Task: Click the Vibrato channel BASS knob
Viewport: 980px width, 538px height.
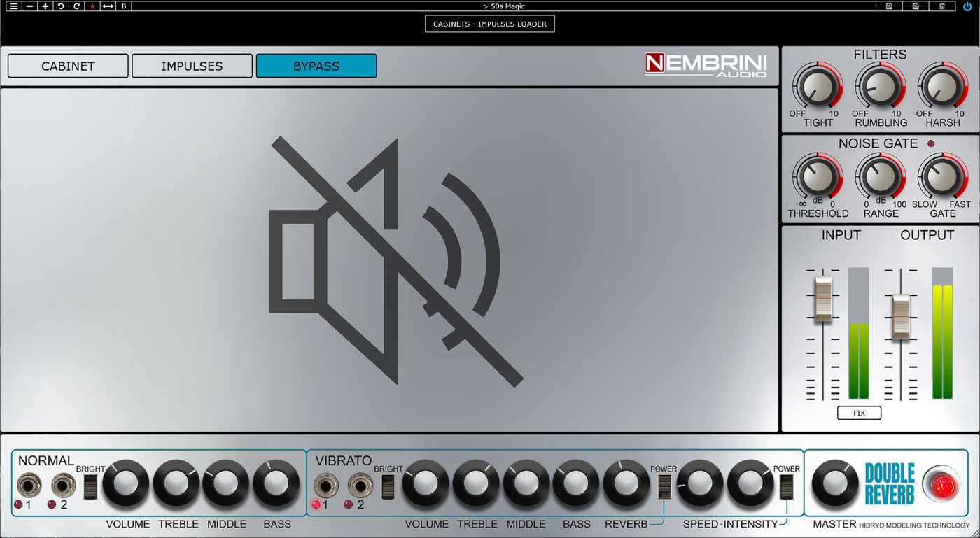Action: 576,483
